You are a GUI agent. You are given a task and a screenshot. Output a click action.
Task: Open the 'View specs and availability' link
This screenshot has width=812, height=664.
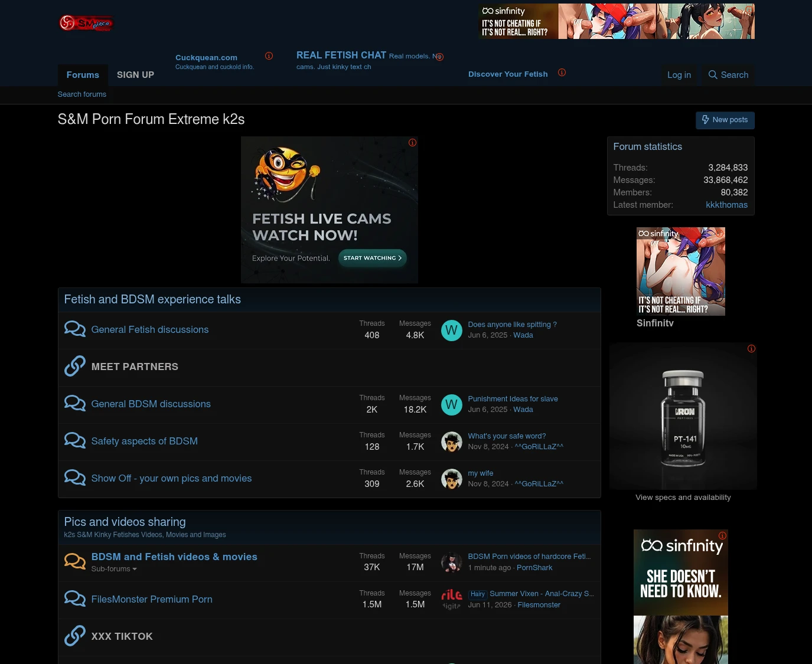click(x=683, y=498)
